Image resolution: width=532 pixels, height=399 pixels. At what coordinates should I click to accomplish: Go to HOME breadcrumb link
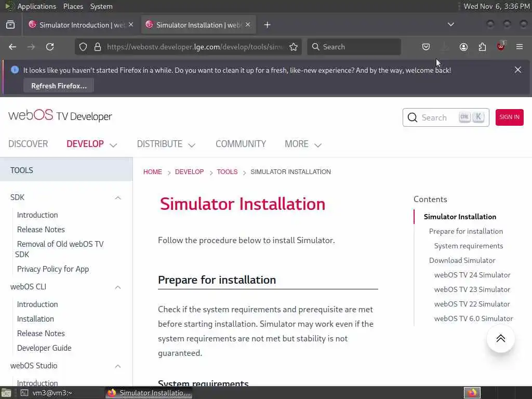[x=152, y=171]
